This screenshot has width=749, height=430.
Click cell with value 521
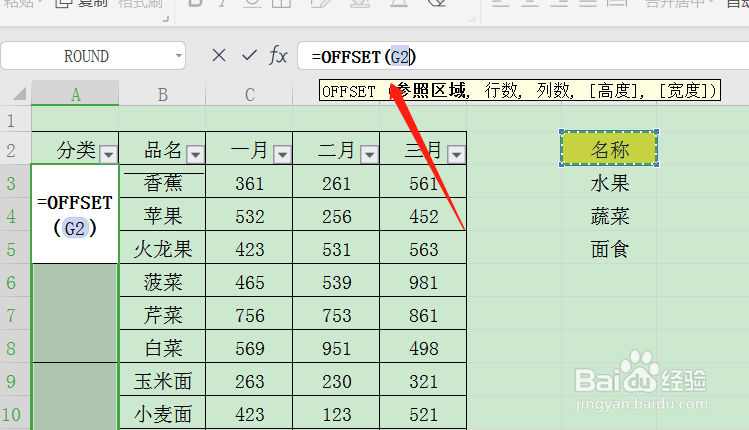tap(423, 413)
